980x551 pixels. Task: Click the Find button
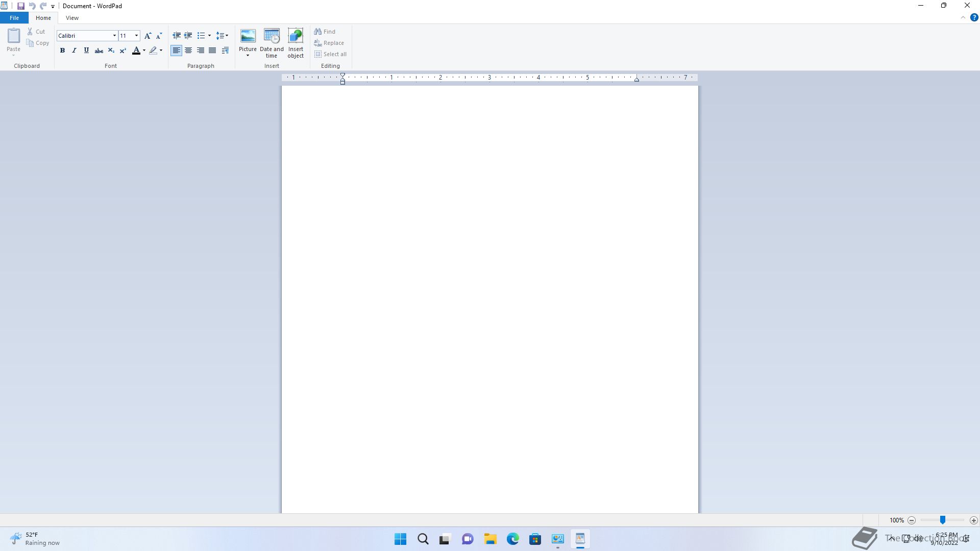point(325,32)
